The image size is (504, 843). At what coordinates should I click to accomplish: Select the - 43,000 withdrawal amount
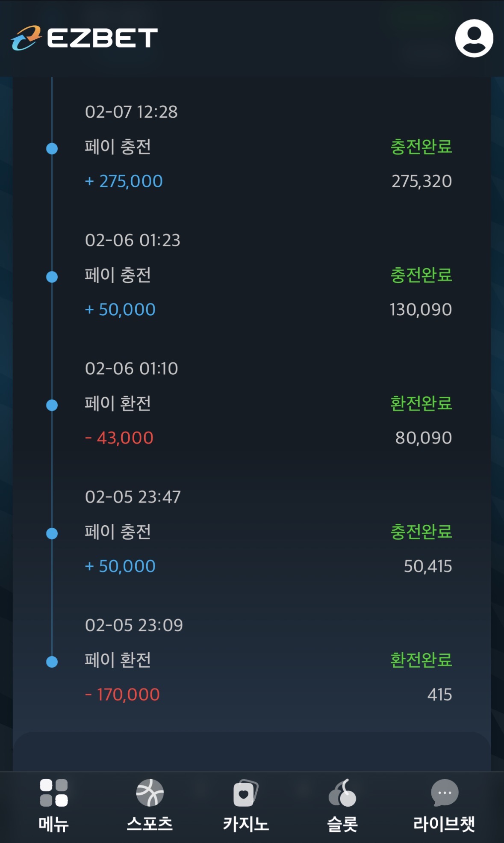(119, 438)
